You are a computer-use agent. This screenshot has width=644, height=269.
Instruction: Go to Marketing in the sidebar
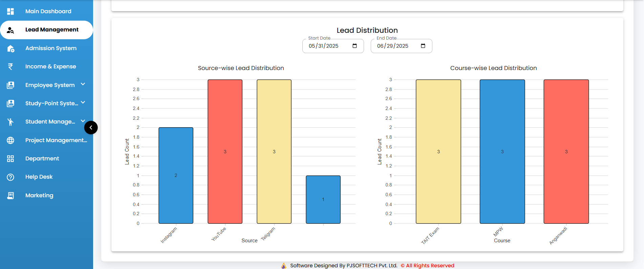click(x=39, y=196)
